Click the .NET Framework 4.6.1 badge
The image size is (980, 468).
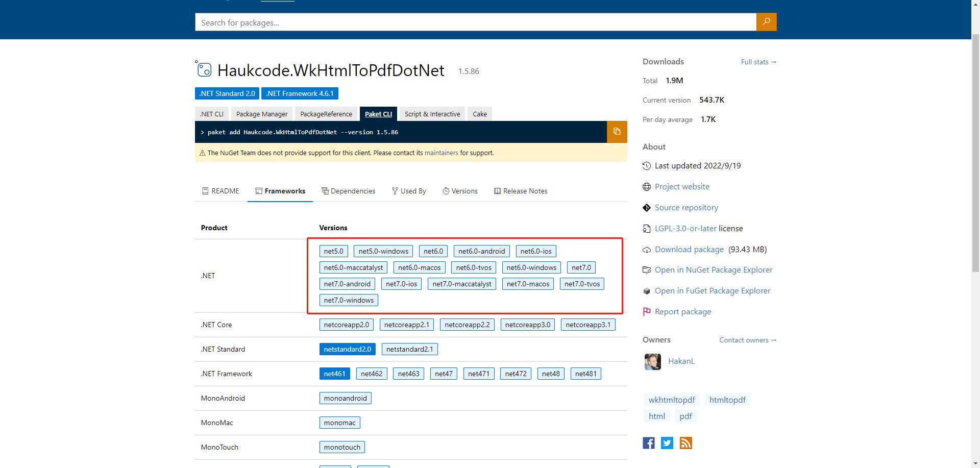(300, 93)
